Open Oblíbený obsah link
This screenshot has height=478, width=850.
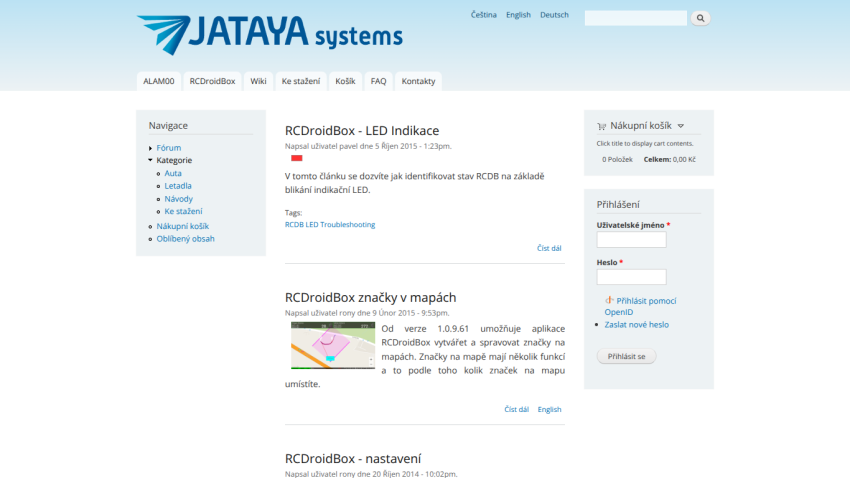pyautogui.click(x=185, y=238)
